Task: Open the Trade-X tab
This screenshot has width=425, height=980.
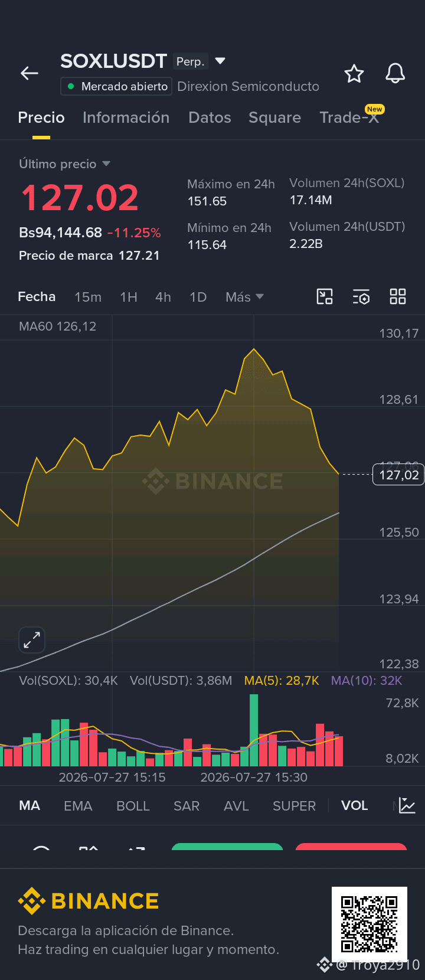Action: pyautogui.click(x=349, y=117)
